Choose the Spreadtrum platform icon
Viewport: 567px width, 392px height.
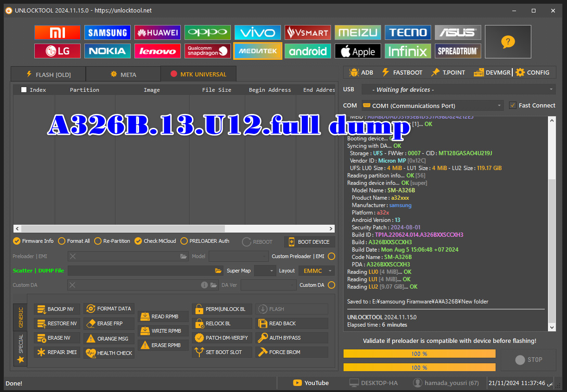[x=458, y=51]
